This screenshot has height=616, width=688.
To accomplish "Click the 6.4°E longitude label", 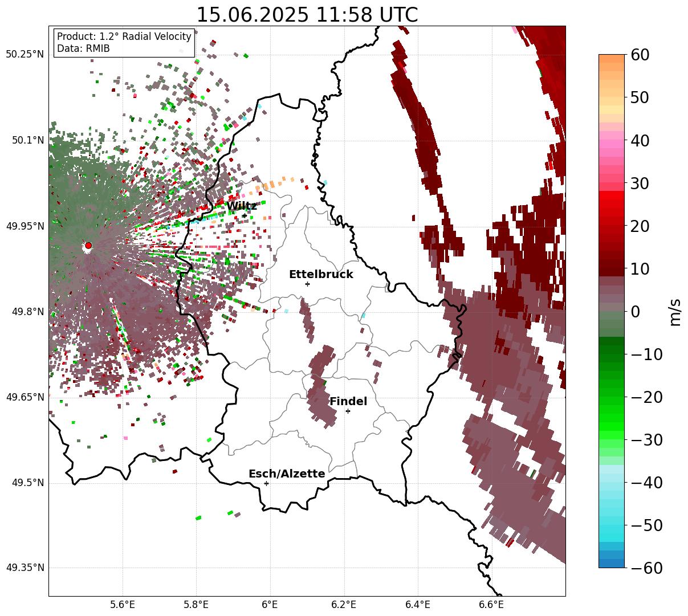I will click(417, 604).
